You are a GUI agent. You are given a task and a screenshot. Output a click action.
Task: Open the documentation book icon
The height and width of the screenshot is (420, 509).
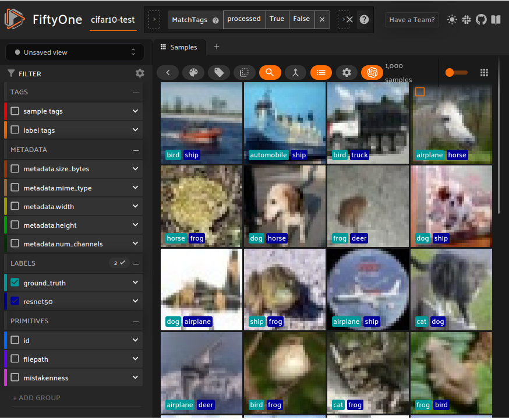pos(496,20)
